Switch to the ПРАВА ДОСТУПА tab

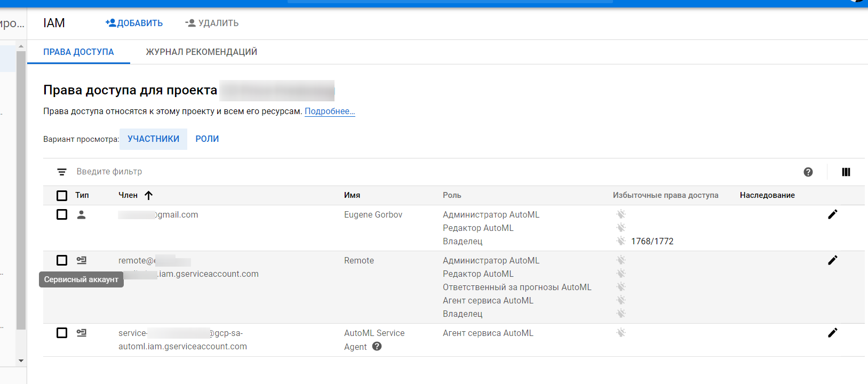[78, 52]
